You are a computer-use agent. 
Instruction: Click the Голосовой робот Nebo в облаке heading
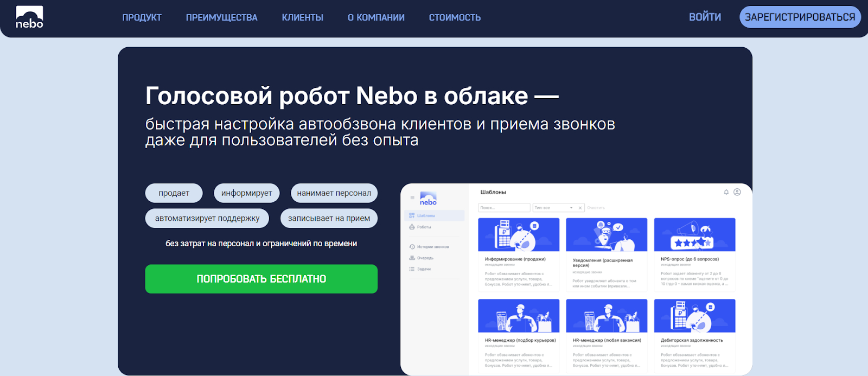pyautogui.click(x=352, y=96)
